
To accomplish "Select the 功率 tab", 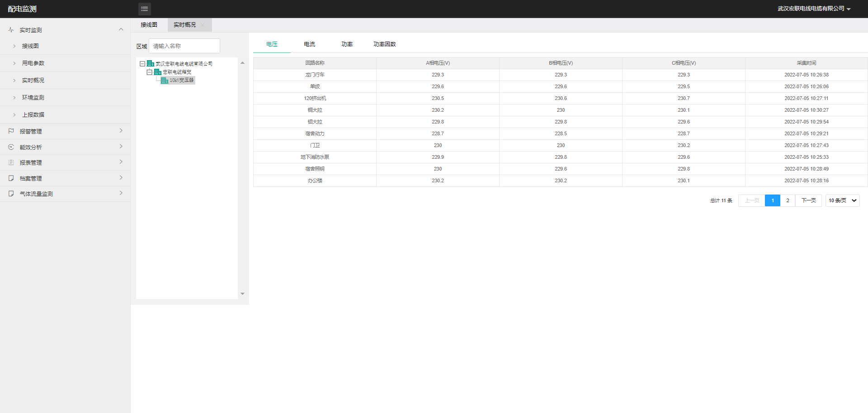I will [x=347, y=44].
